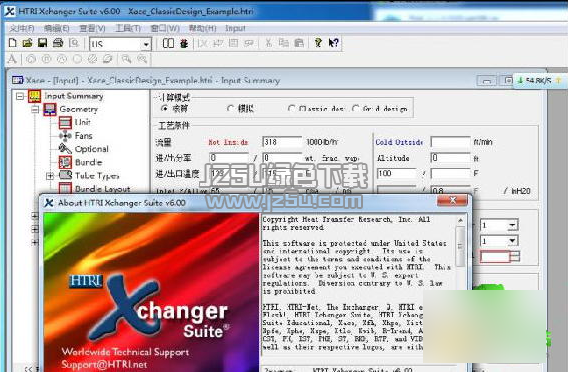This screenshot has width=568, height=372.
Task: Select the Input Summary tree node
Action: point(74,96)
